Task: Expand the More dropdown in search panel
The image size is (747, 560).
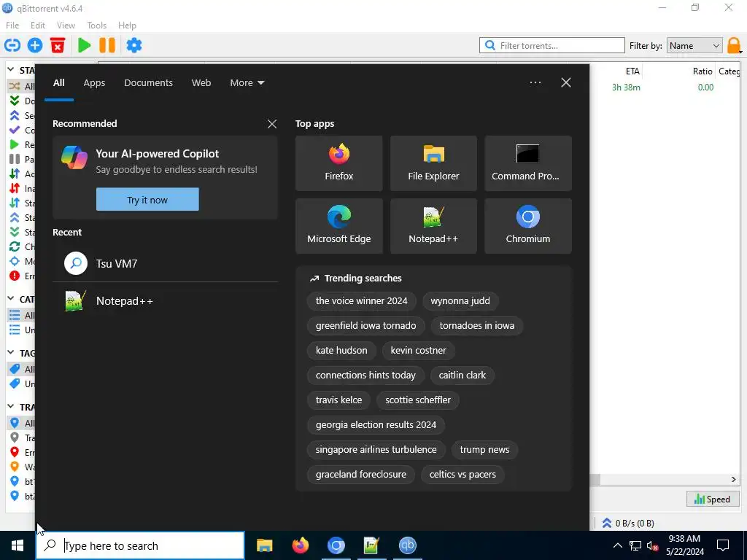Action: 247,83
